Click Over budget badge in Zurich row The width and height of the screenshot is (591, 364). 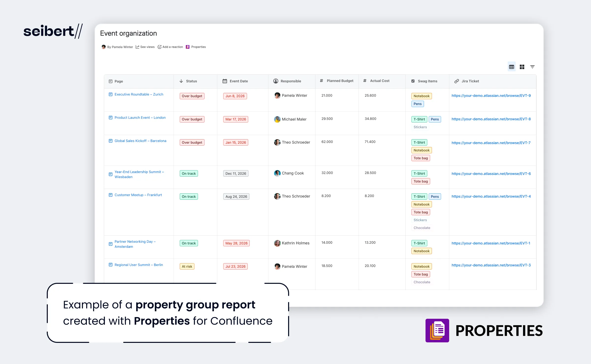coord(192,96)
